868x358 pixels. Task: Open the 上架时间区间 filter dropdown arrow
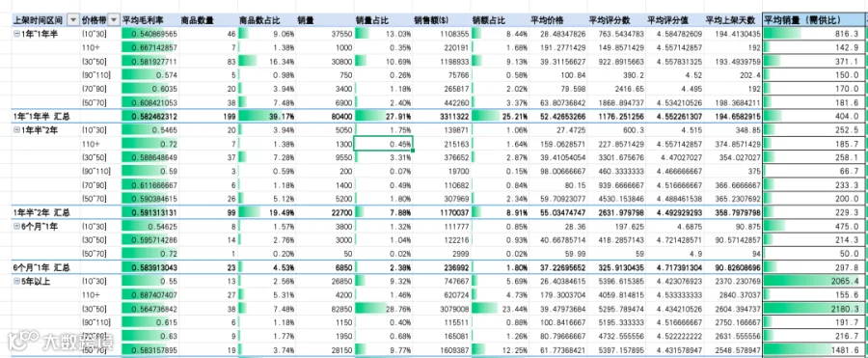click(x=73, y=20)
